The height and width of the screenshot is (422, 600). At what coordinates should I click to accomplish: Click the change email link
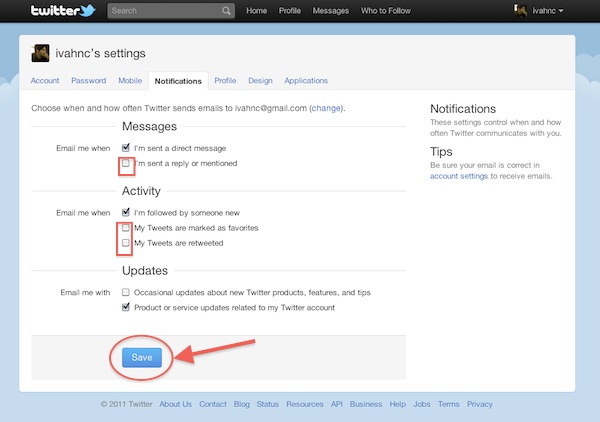pos(326,108)
